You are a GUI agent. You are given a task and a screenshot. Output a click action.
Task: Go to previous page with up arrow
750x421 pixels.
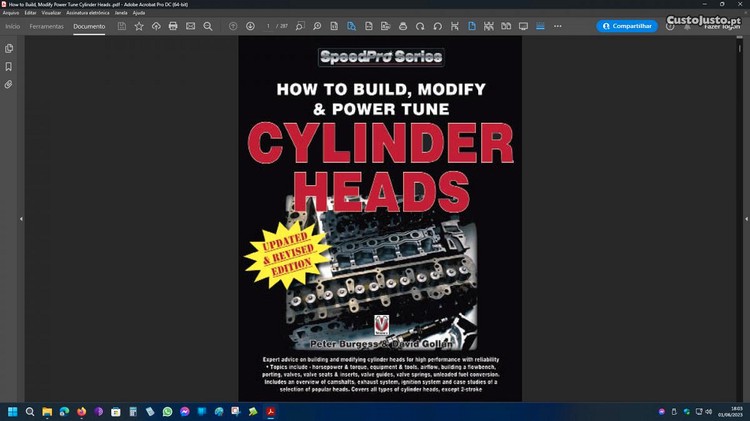(x=233, y=26)
